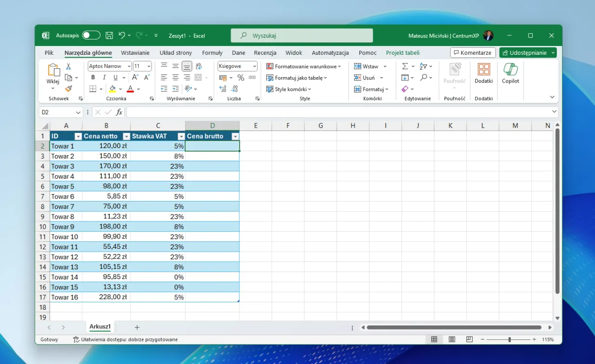Viewport: 595px width, 364px height.
Task: Click the Komentarze button
Action: (x=473, y=53)
